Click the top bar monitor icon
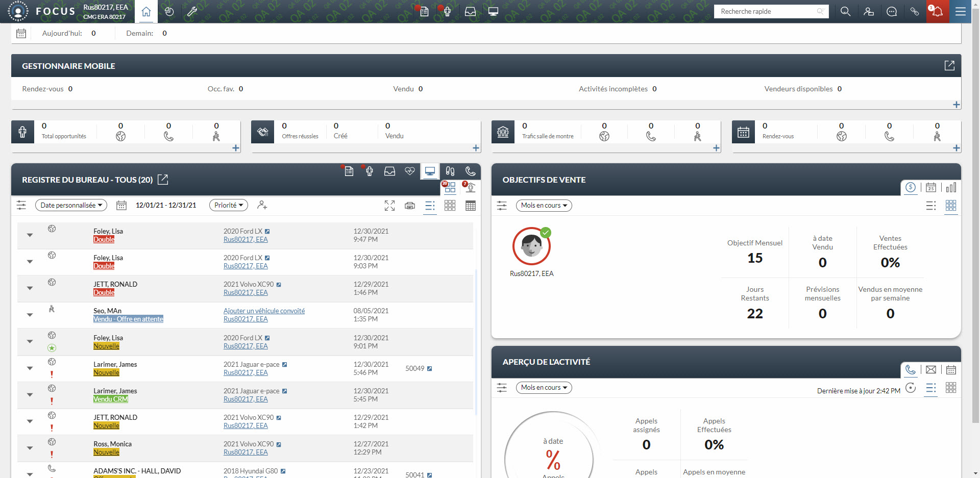 tap(493, 11)
